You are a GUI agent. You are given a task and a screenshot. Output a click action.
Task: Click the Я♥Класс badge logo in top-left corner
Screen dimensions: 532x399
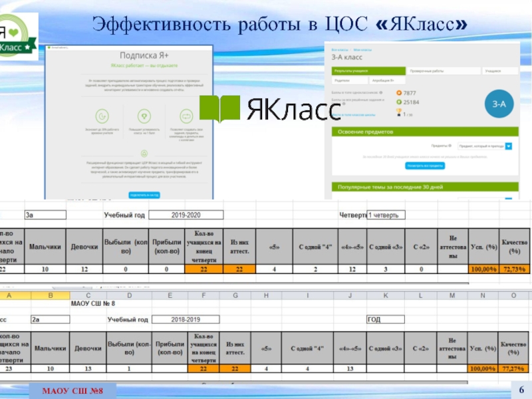(x=17, y=37)
